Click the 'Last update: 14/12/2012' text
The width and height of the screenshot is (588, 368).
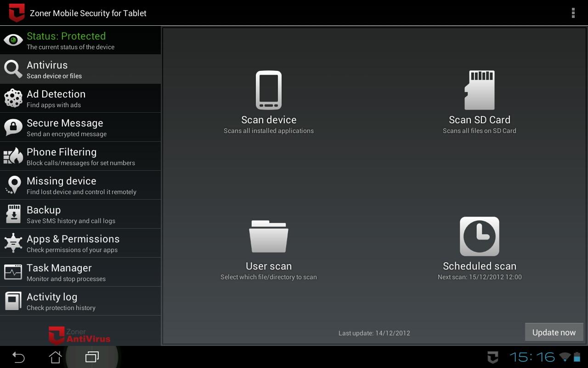tap(374, 333)
